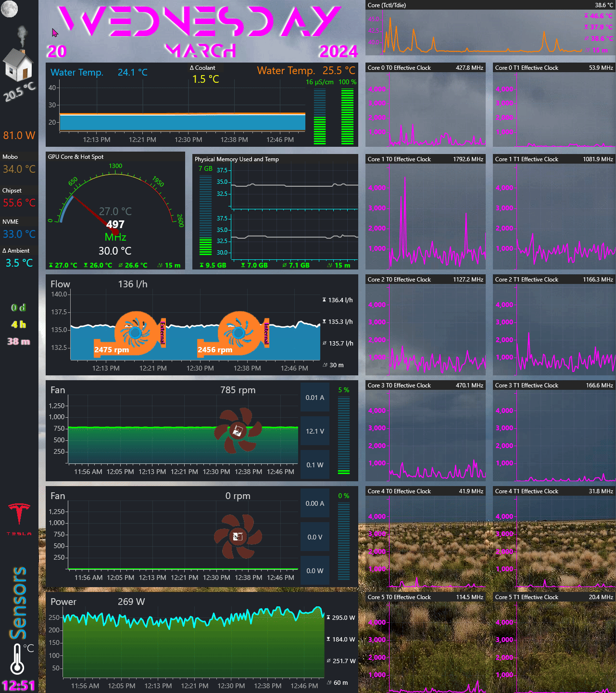This screenshot has width=616, height=693.
Task: Open the Core (Tctl/Tdie) temperature header
Action: tap(490, 5)
